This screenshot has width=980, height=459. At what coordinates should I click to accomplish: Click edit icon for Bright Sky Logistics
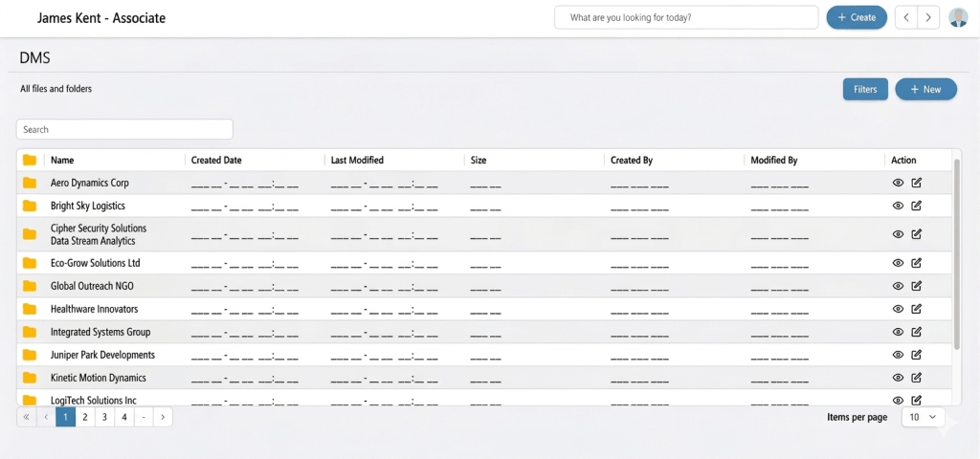(x=916, y=206)
